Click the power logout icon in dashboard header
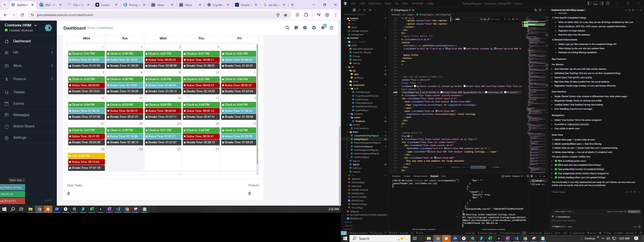This screenshot has height=242, width=644. (x=331, y=28)
